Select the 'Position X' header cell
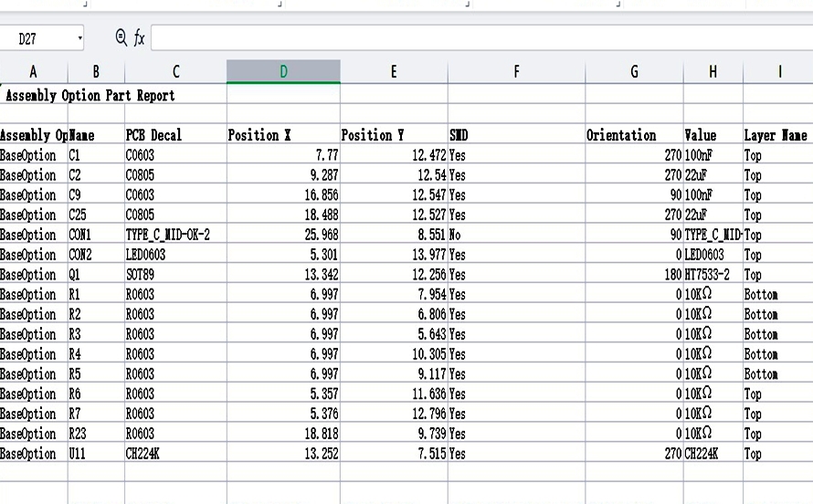 click(259, 135)
